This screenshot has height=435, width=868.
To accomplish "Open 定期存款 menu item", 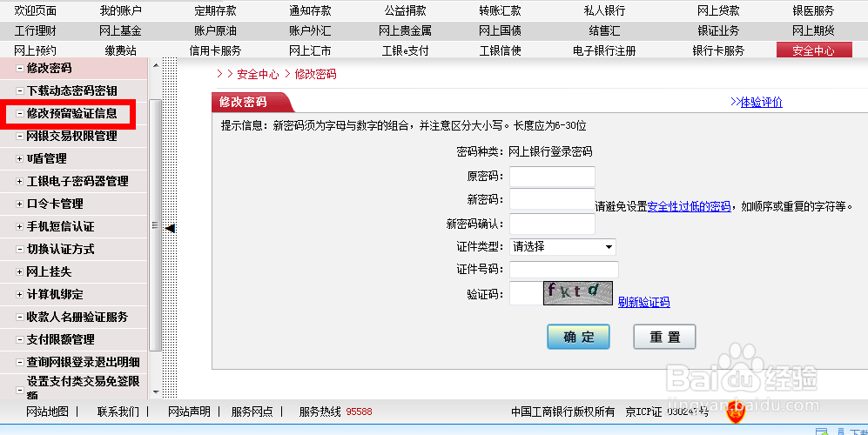I will [215, 10].
